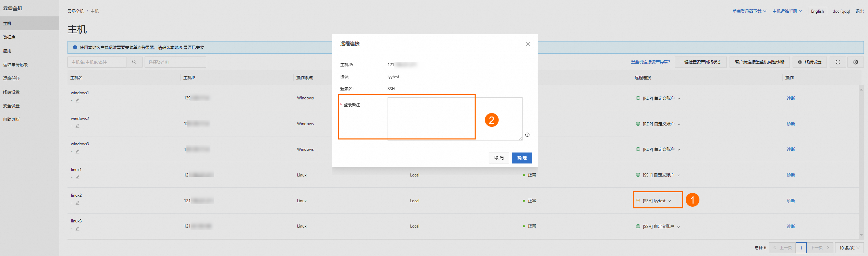The image size is (868, 256).
Task: Click the edit pencil under windows1
Action: 77,100
